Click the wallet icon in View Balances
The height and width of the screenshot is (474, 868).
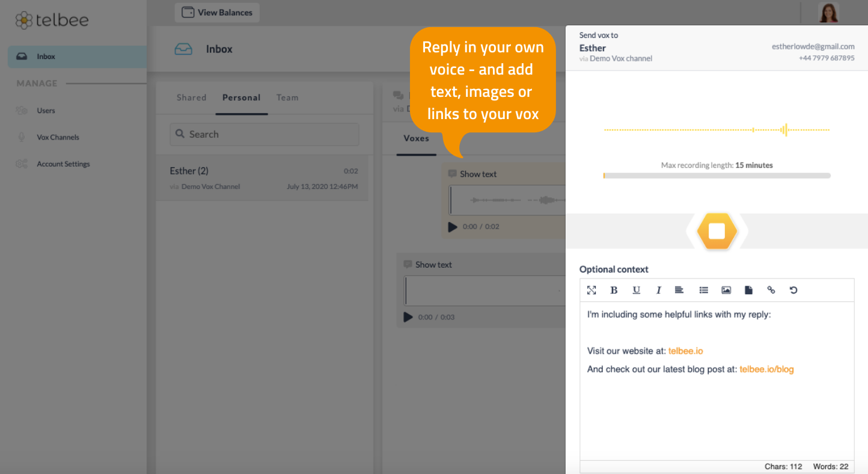pyautogui.click(x=188, y=12)
